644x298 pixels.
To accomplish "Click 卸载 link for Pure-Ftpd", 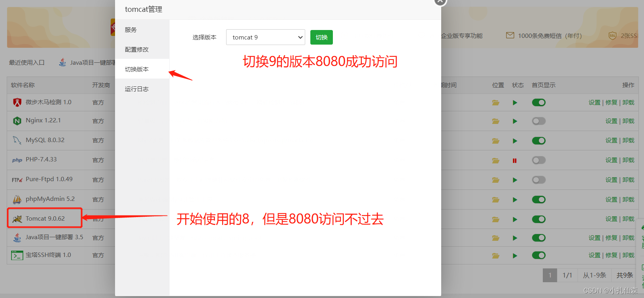I will (x=628, y=180).
